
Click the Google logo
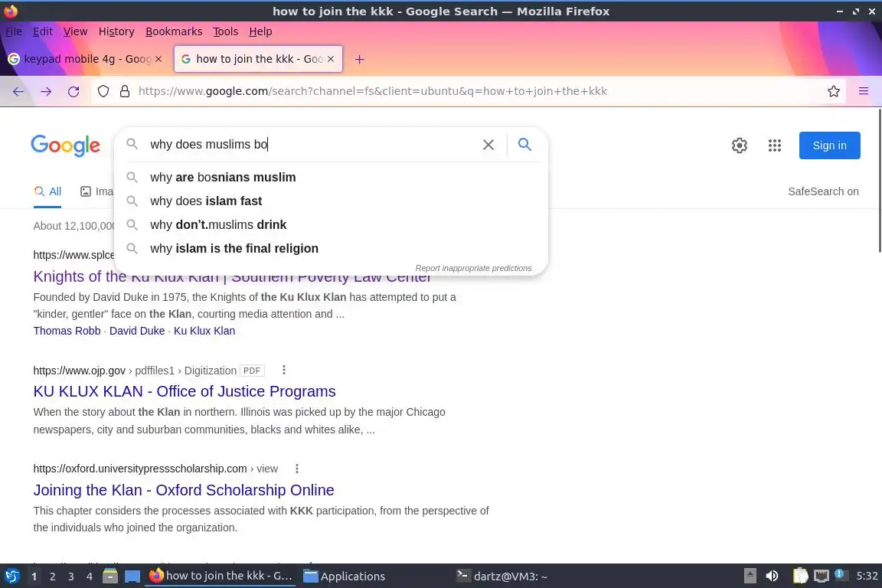coord(66,145)
